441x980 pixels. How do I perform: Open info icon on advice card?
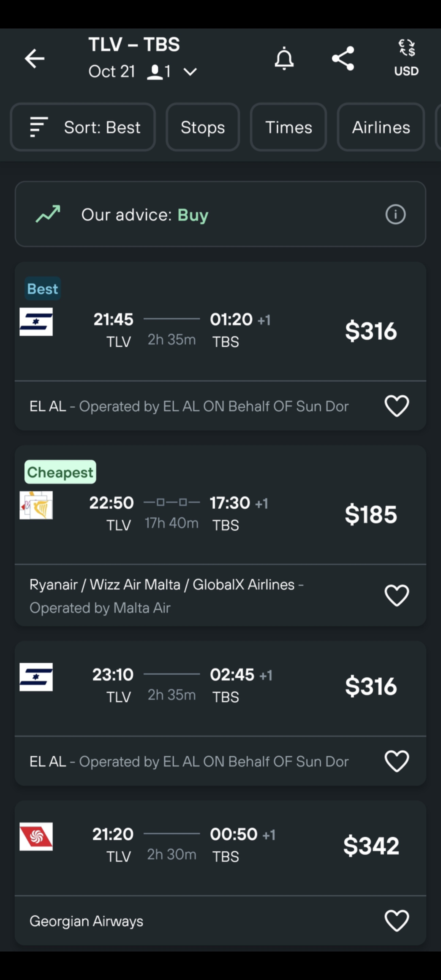(x=395, y=215)
